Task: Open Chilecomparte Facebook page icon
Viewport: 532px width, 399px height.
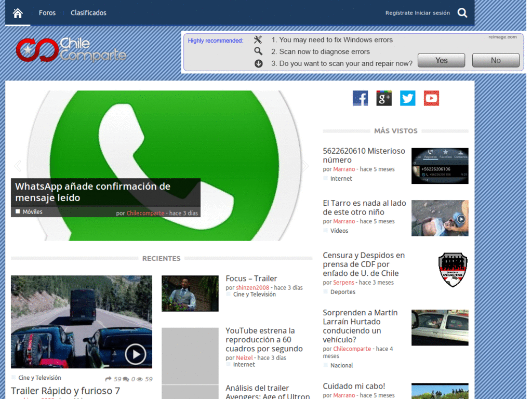Action: pyautogui.click(x=360, y=98)
